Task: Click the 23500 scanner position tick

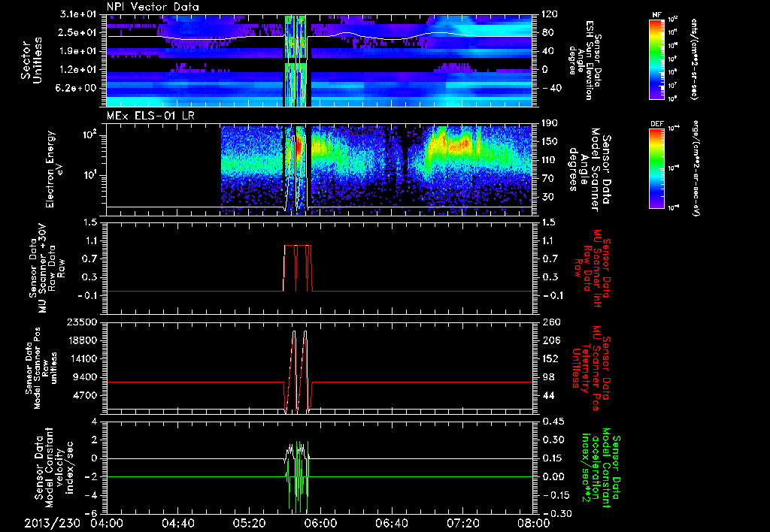Action: point(82,322)
